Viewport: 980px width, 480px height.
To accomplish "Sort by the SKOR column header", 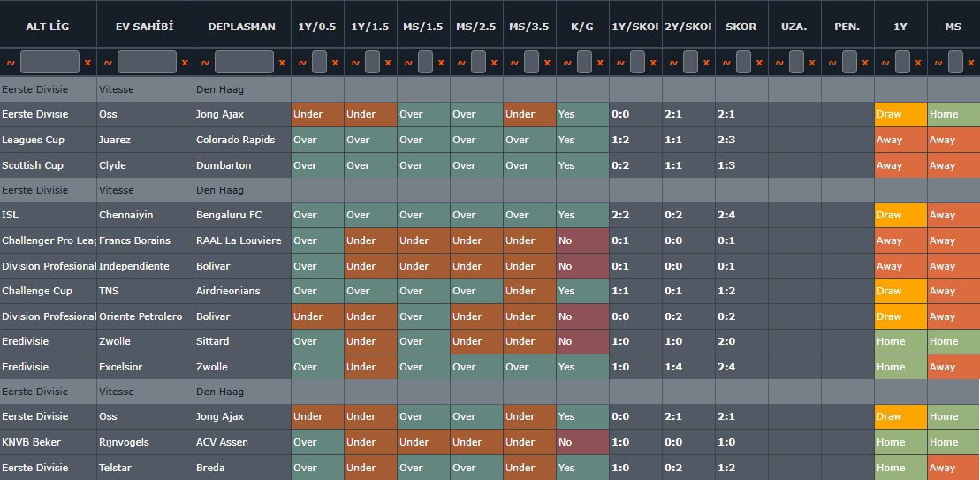I will 741,27.
